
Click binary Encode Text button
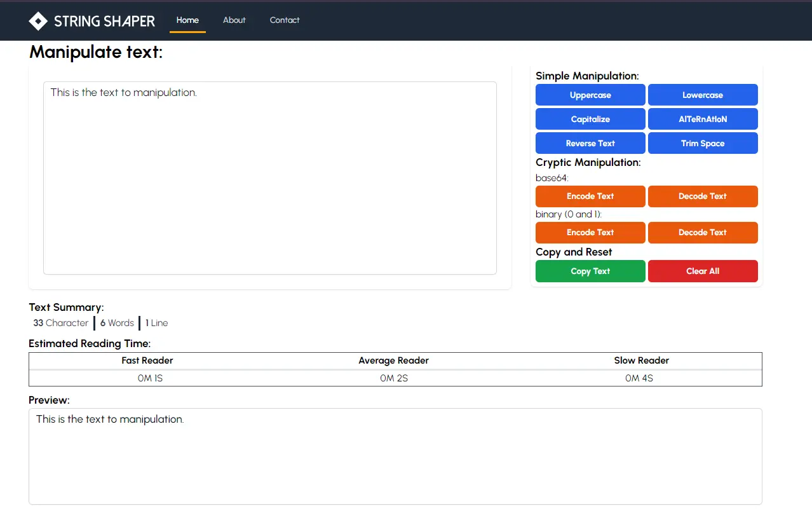pos(590,232)
